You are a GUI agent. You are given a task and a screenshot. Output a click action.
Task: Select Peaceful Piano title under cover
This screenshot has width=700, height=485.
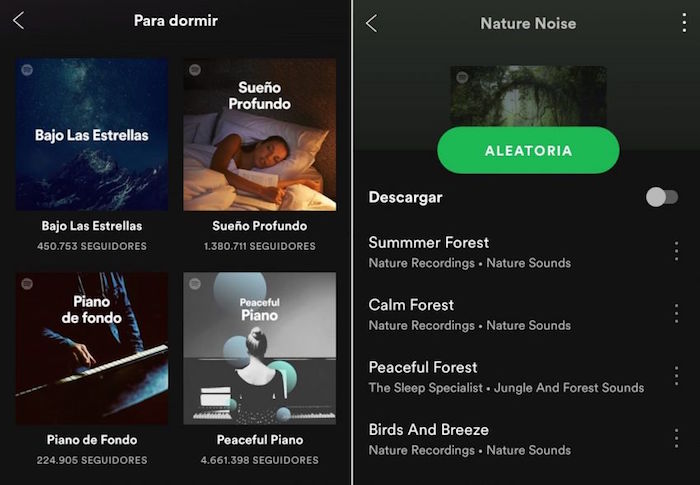click(x=260, y=440)
